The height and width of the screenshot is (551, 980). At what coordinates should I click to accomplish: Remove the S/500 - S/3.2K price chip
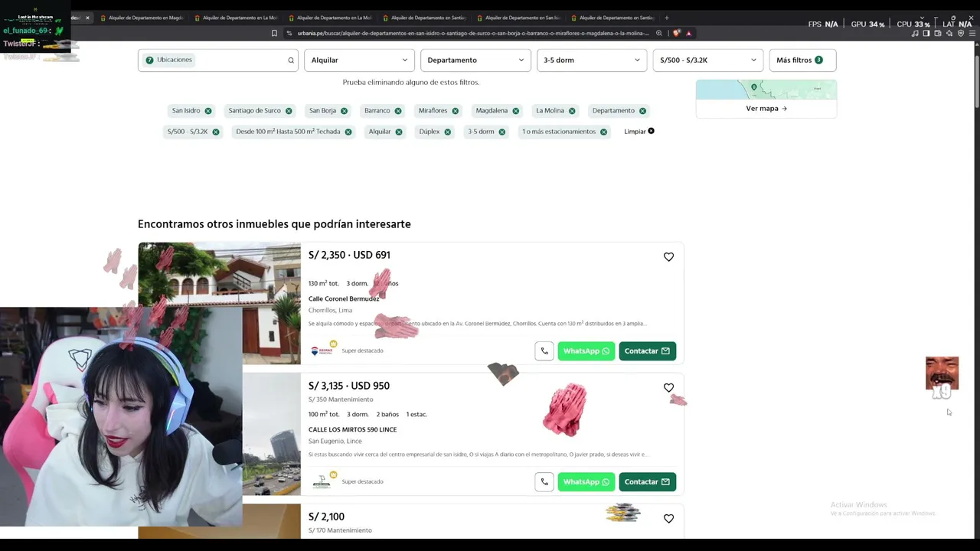click(216, 132)
